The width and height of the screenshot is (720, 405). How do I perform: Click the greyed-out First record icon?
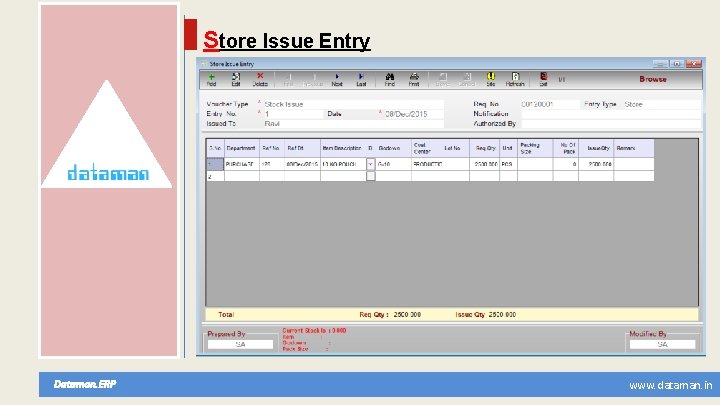(288, 80)
